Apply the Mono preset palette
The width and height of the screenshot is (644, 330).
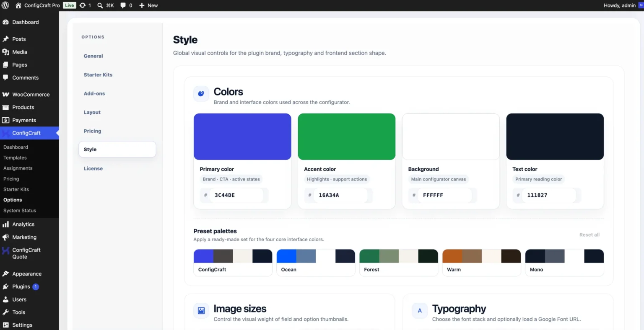coord(564,263)
